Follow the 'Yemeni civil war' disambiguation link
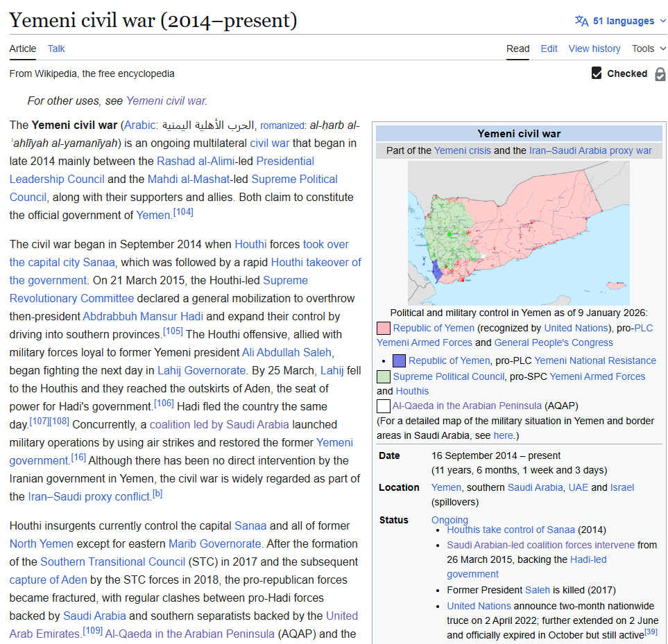Screen dimensions: 668x644 pyautogui.click(x=166, y=101)
